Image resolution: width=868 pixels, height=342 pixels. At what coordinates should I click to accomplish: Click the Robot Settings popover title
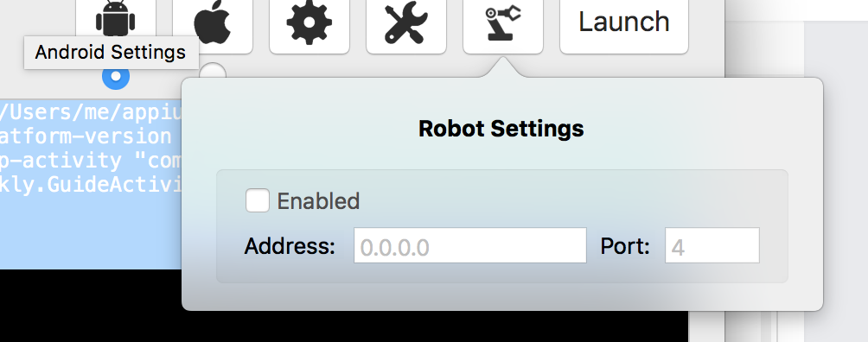[x=501, y=129]
